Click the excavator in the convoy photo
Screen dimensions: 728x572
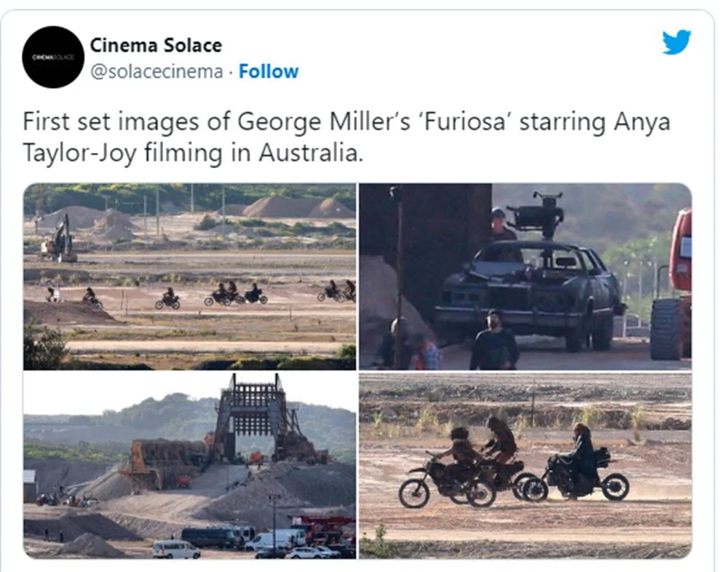[58, 239]
